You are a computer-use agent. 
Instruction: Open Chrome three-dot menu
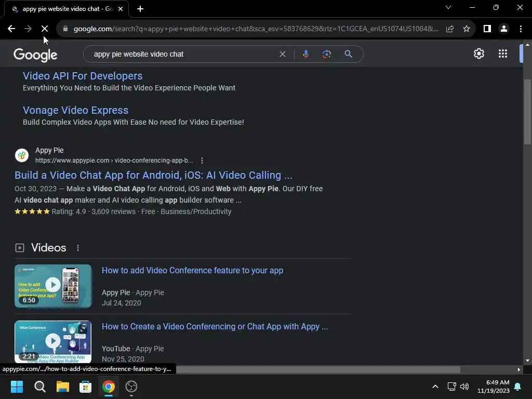521,29
